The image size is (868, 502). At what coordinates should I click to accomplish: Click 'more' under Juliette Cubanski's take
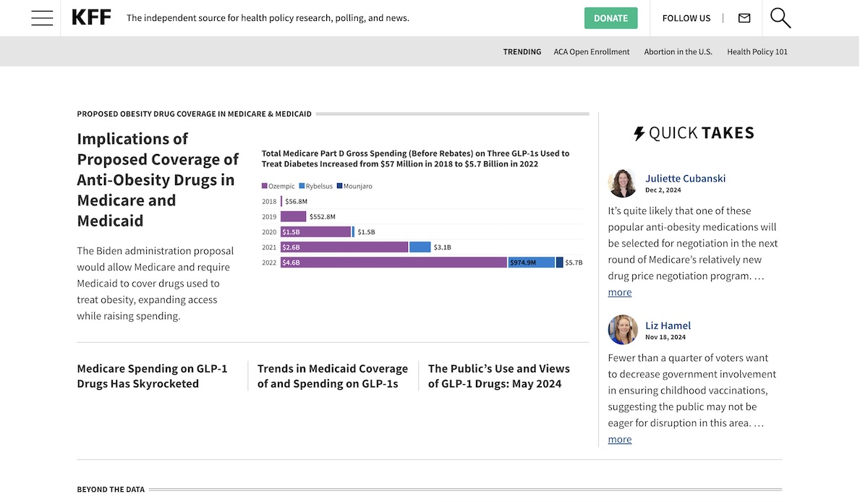[x=620, y=292]
